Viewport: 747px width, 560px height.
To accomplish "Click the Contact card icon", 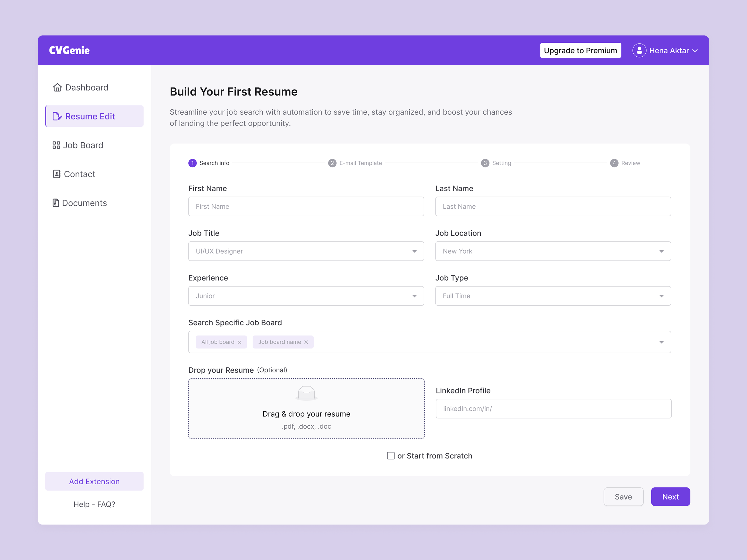I will tap(57, 174).
